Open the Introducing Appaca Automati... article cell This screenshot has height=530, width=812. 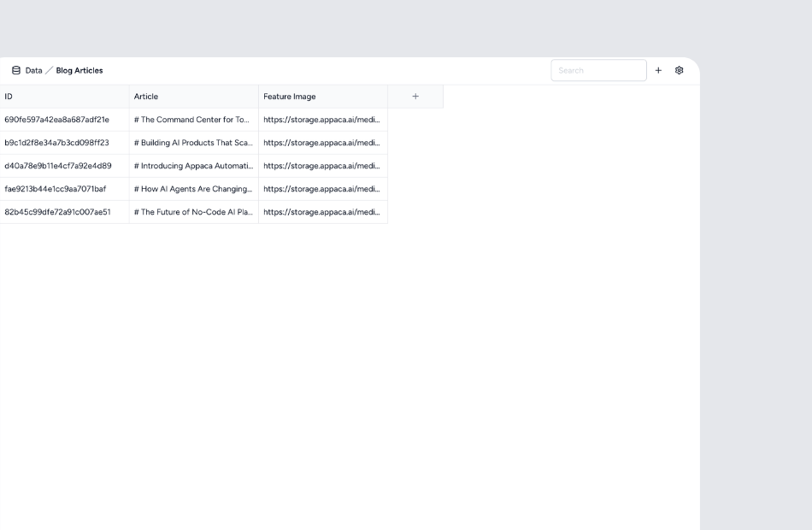pyautogui.click(x=192, y=166)
